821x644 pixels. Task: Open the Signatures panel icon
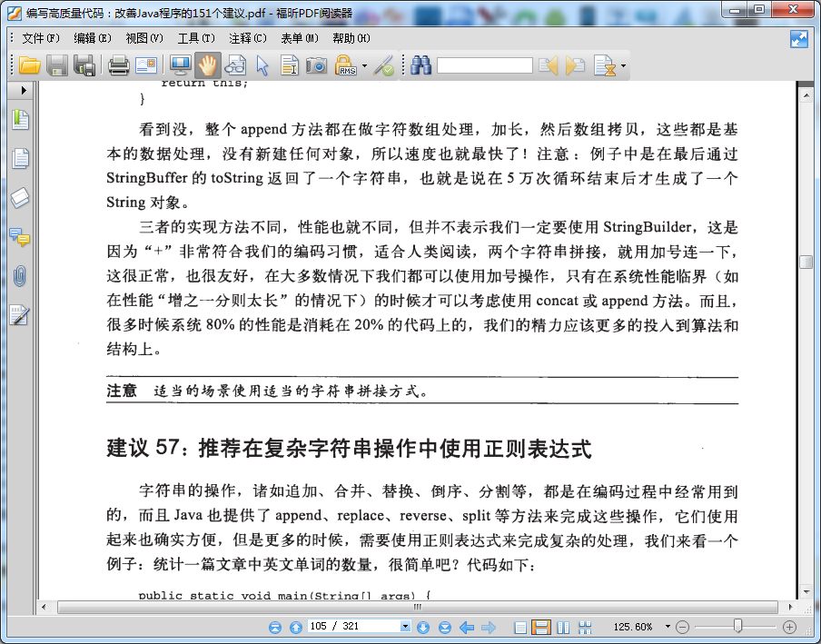coord(19,315)
